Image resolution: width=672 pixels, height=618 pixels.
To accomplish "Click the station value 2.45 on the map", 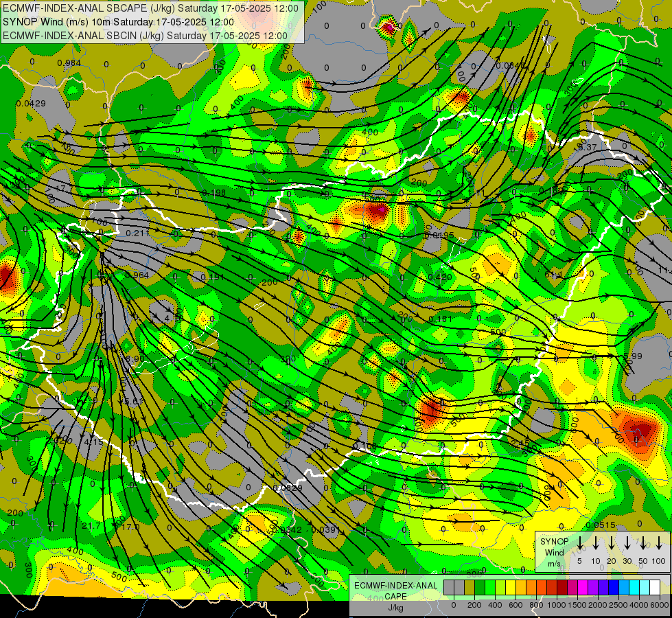I will (x=521, y=443).
